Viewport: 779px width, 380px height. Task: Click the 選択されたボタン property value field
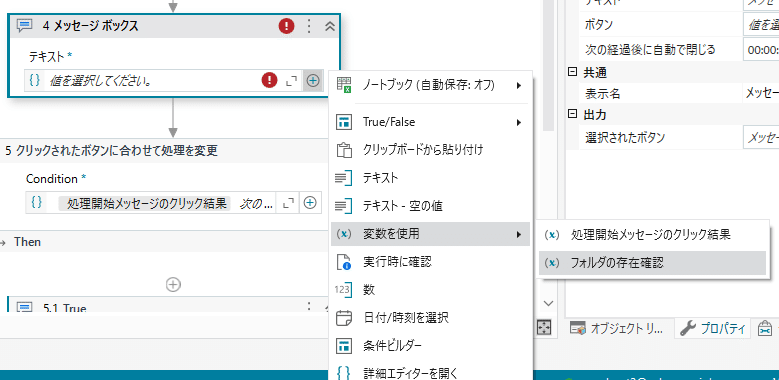pos(761,138)
